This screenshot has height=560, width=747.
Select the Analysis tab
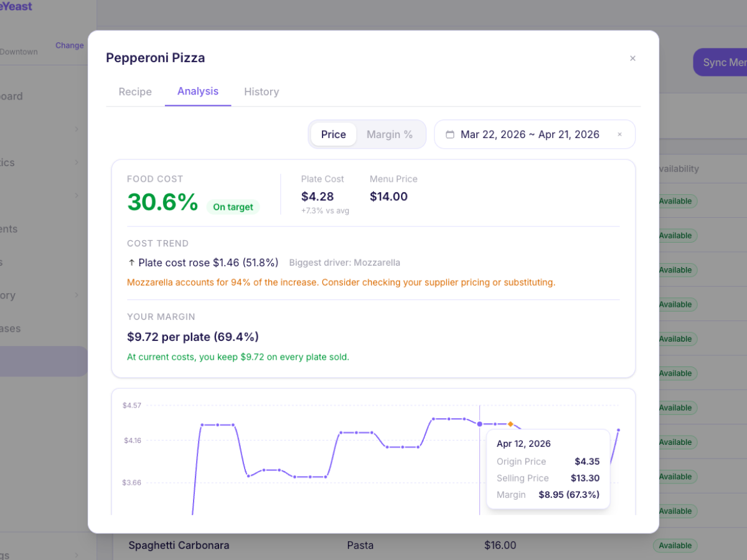[198, 91]
